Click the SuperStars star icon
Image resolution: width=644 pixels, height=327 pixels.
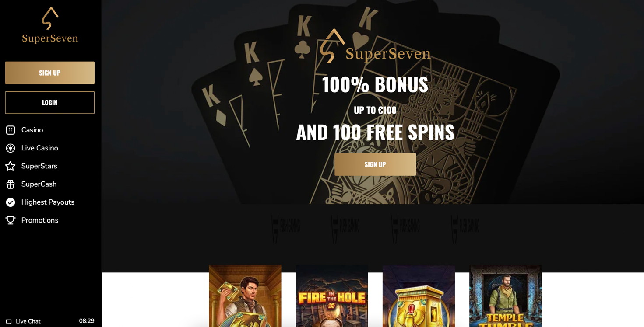pyautogui.click(x=11, y=166)
